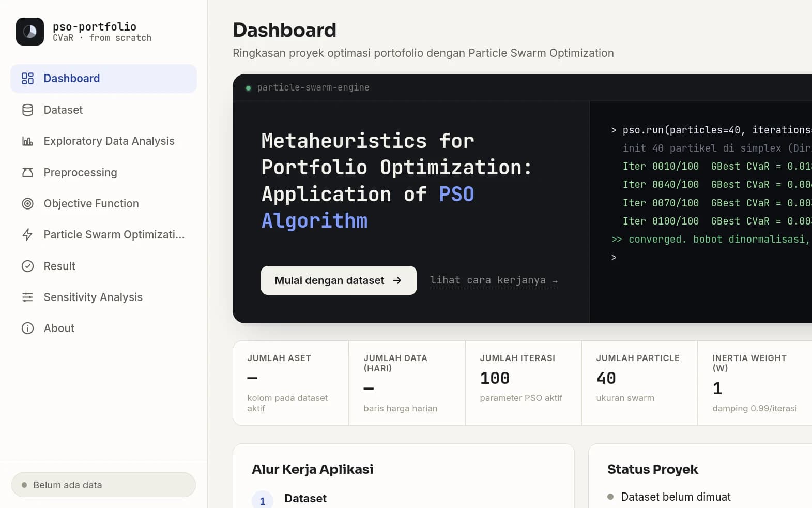Click the Exploratory Data Analysis chart icon
The width and height of the screenshot is (812, 508).
(x=27, y=141)
